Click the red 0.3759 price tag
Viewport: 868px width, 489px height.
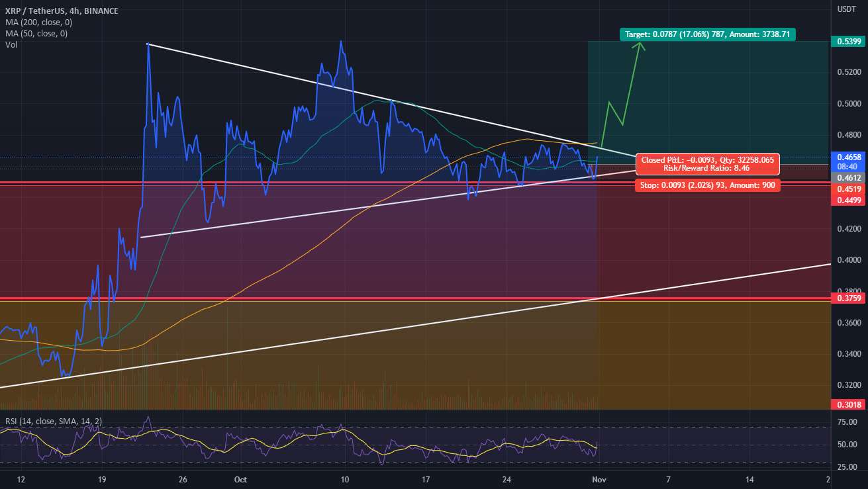coord(847,298)
